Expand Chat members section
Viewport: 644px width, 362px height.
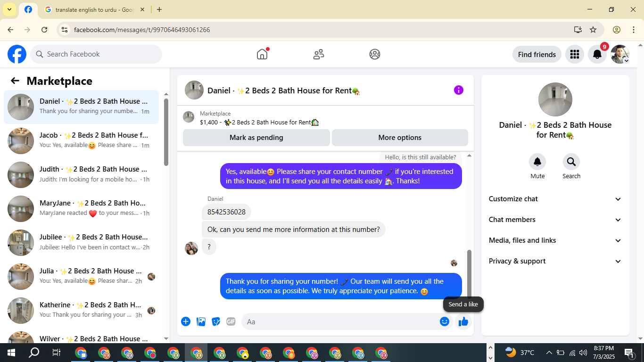point(555,220)
